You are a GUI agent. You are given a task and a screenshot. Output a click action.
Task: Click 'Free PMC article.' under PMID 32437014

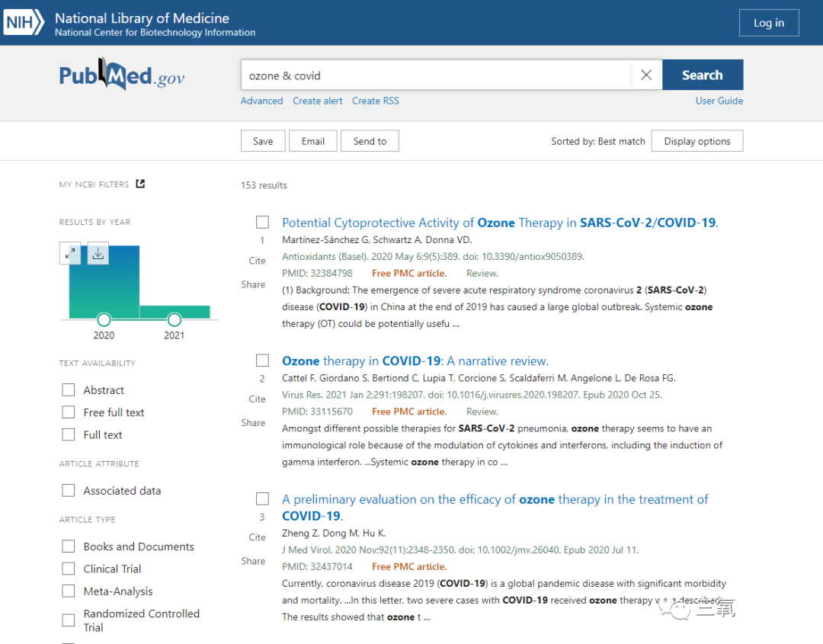[x=409, y=567]
